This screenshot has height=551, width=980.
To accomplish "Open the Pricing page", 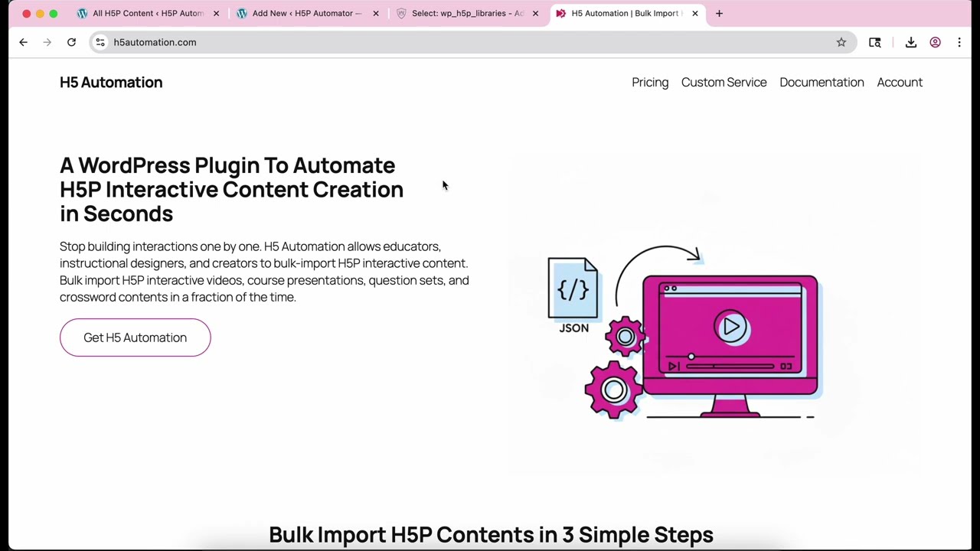I will click(x=650, y=82).
